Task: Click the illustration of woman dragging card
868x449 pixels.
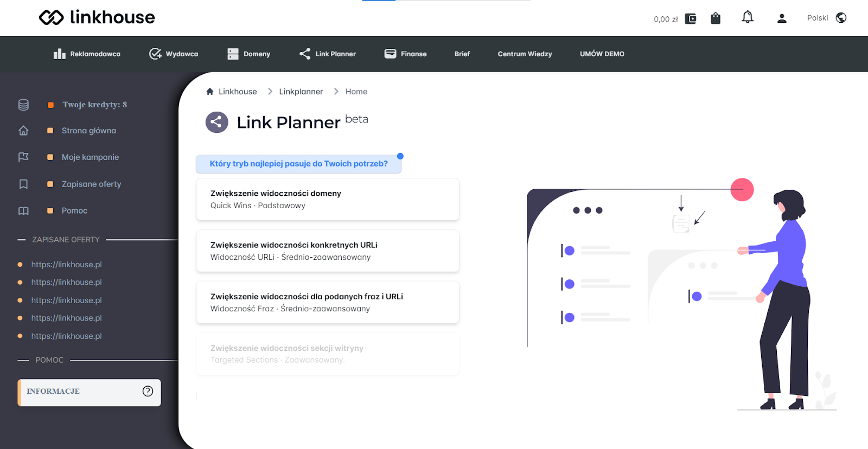Action: [681, 294]
